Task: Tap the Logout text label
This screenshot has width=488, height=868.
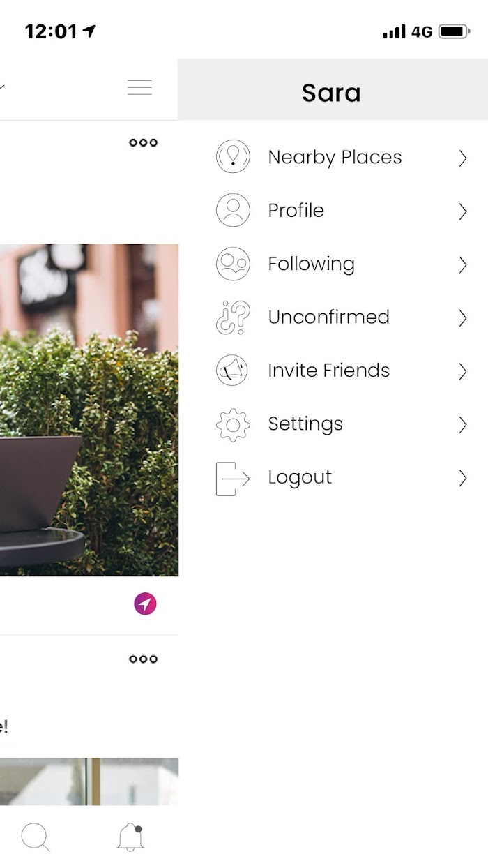Action: coord(300,478)
